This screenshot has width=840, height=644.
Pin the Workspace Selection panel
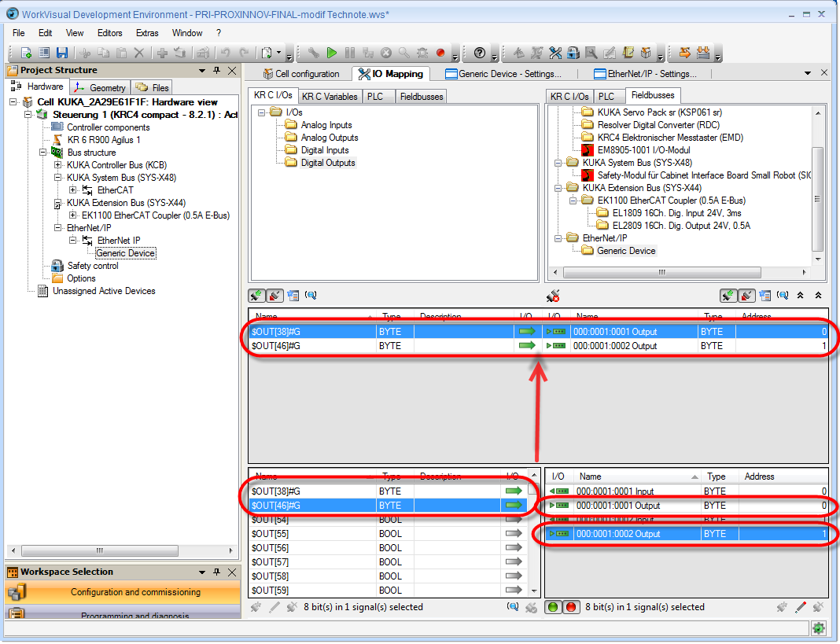click(x=217, y=572)
